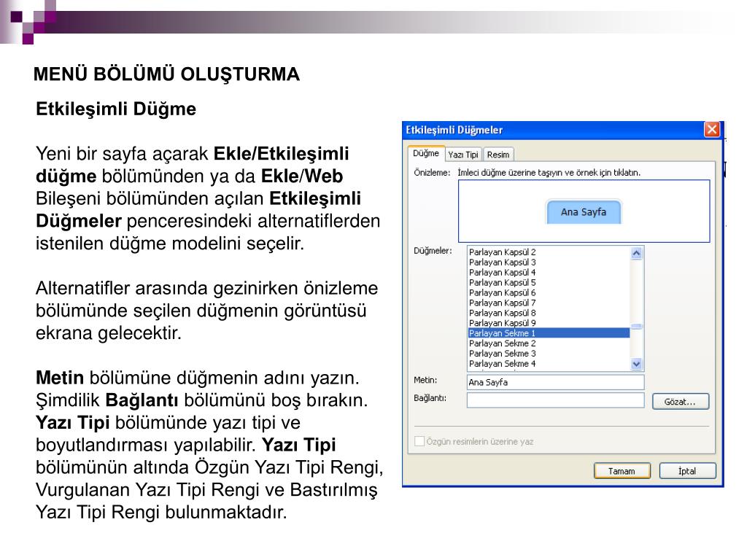The height and width of the screenshot is (560, 747).
Task: Toggle Özgün resimlerin üzerine yaz checkbox
Action: (419, 441)
